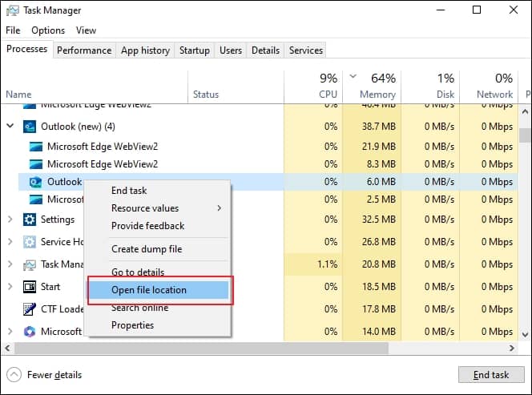The image size is (532, 395).
Task: Click the first Microsoft Edge WebView2 icon under Outlook
Action: pyautogui.click(x=36, y=147)
